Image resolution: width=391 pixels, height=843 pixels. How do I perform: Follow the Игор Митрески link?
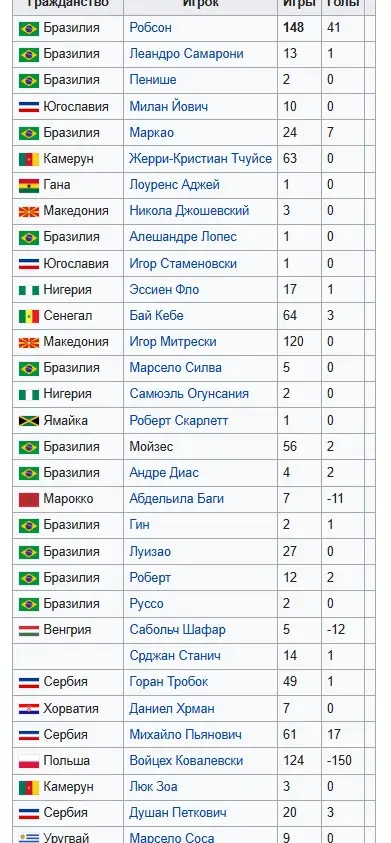pyautogui.click(x=173, y=341)
